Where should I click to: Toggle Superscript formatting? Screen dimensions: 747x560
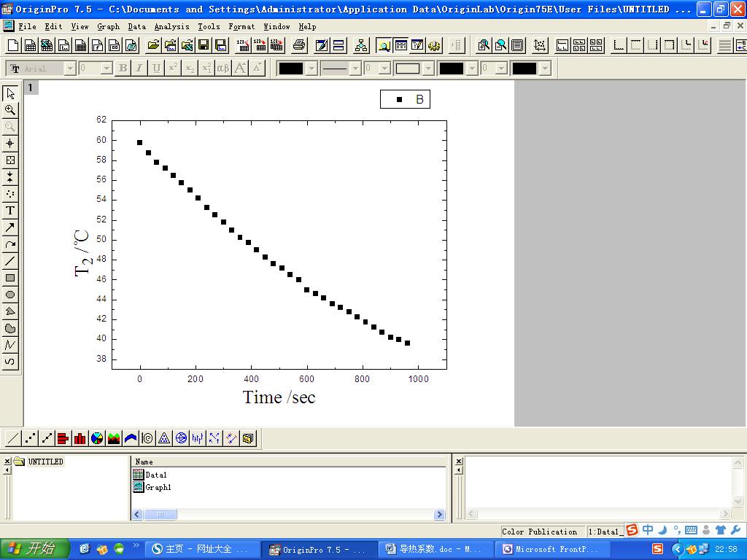[x=173, y=68]
